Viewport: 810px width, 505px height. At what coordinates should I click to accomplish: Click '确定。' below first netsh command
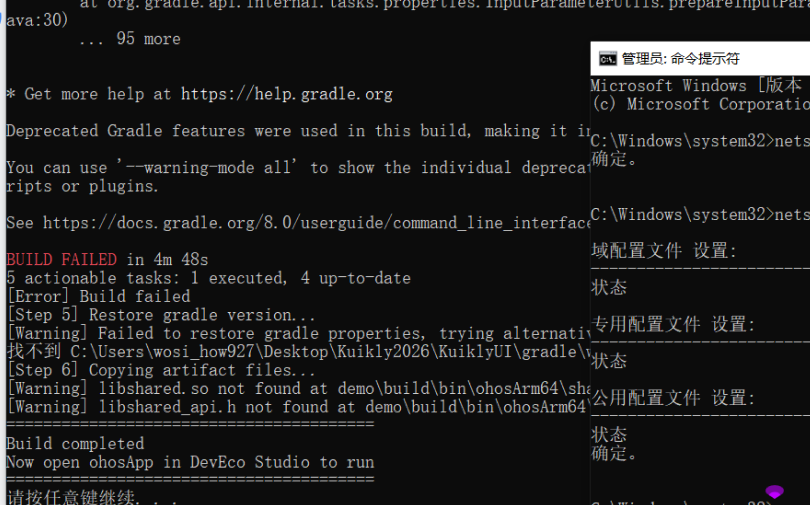tap(614, 159)
